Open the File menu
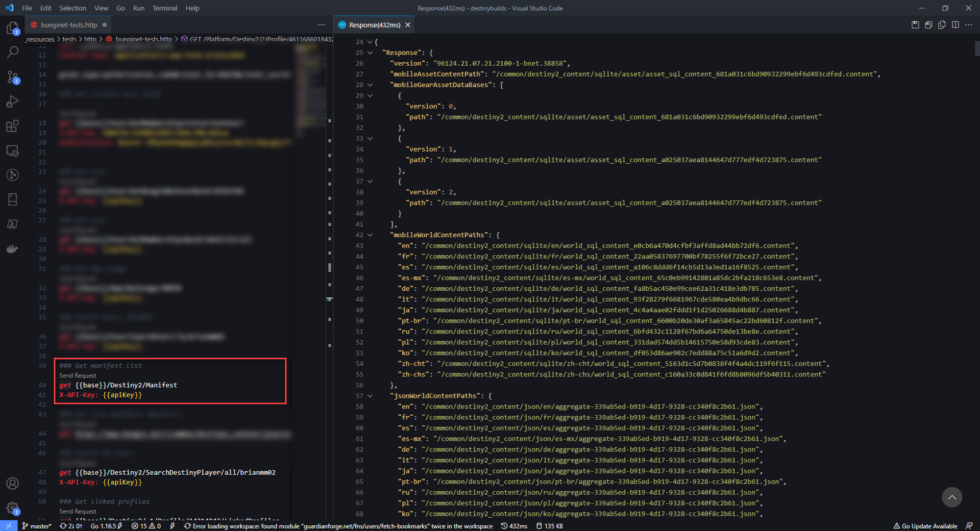 point(27,8)
